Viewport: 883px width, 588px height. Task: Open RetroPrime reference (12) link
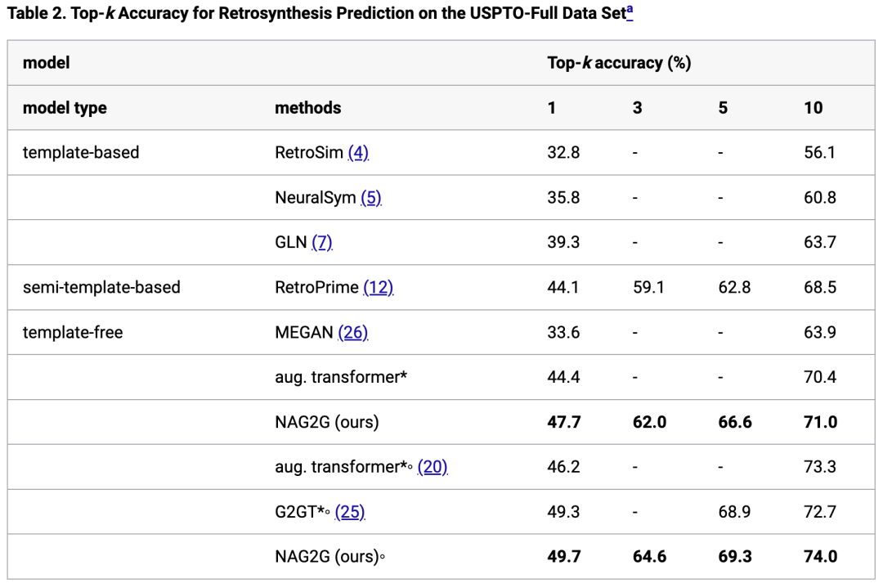(378, 287)
